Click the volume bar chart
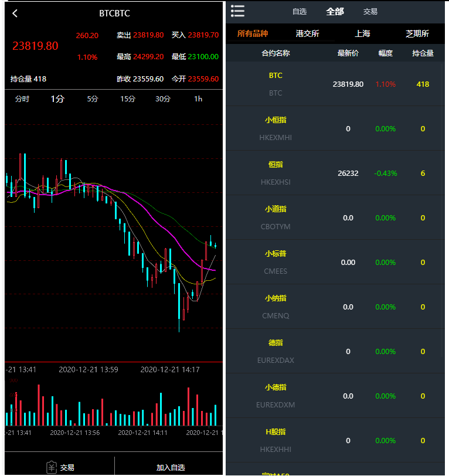The image size is (449, 476). click(x=114, y=402)
